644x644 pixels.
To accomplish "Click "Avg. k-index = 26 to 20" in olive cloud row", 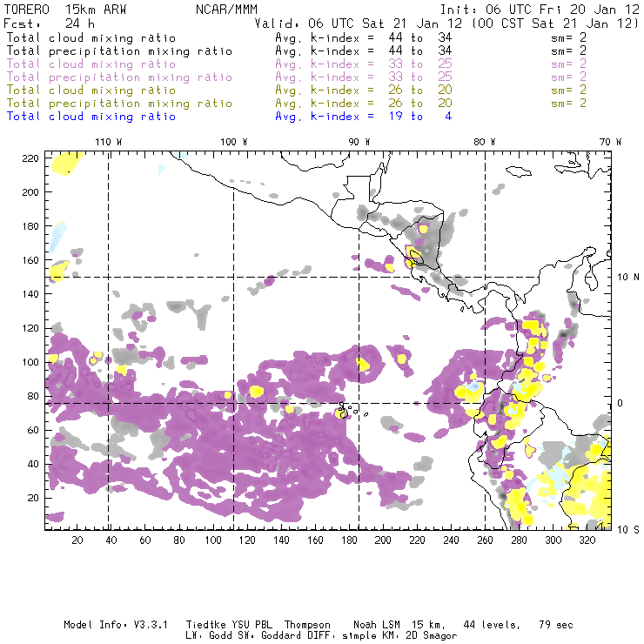I will (364, 90).
